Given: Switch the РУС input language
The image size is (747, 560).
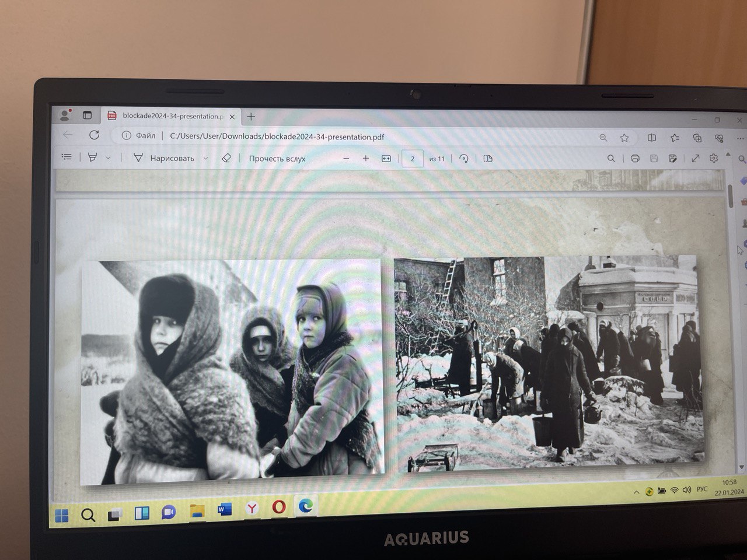Looking at the screenshot, I should click(x=703, y=489).
